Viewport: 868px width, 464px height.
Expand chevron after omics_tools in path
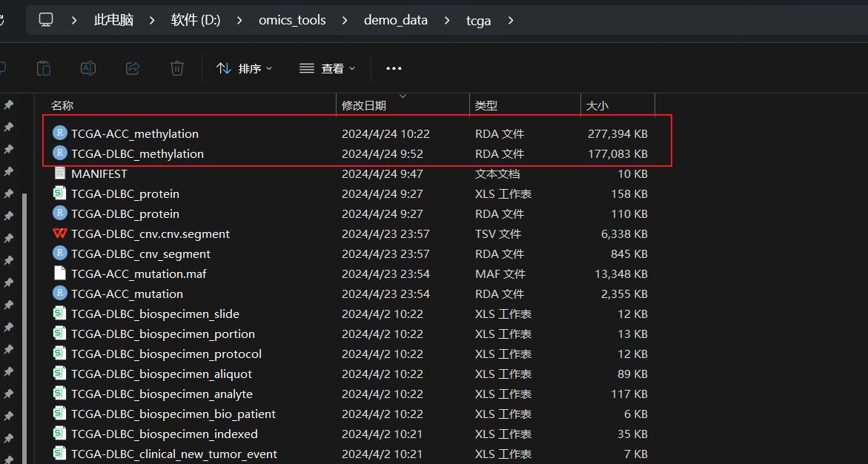tap(345, 20)
